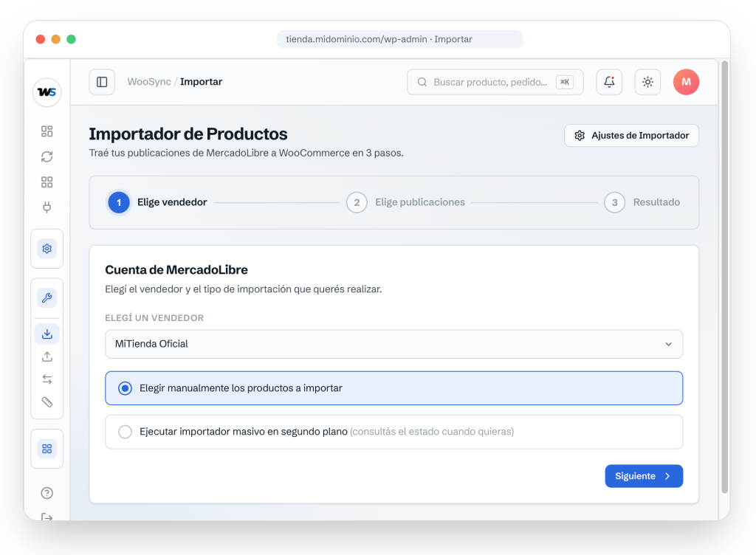Click the Importar breadcrumb text
Viewport: 756px width, 555px height.
tap(201, 82)
